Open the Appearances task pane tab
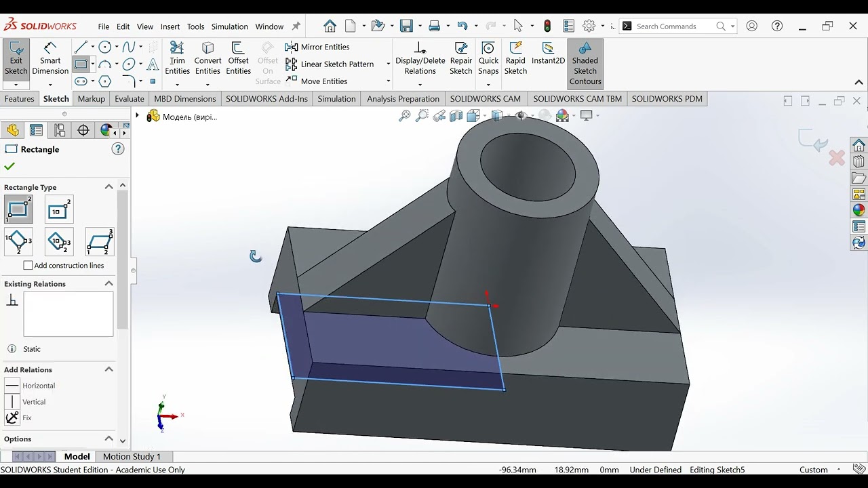The width and height of the screenshot is (868, 488). tap(859, 210)
